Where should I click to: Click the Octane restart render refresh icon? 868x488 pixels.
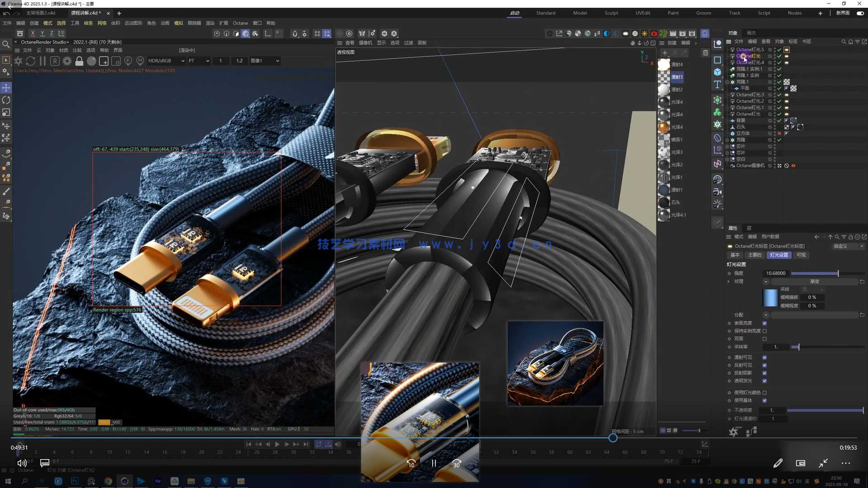click(x=30, y=61)
